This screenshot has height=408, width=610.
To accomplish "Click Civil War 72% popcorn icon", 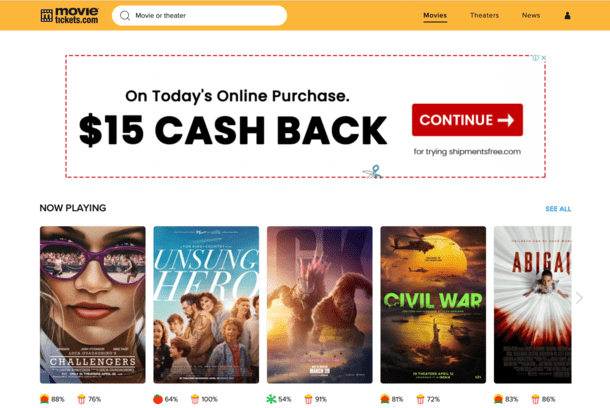I will coord(420,399).
